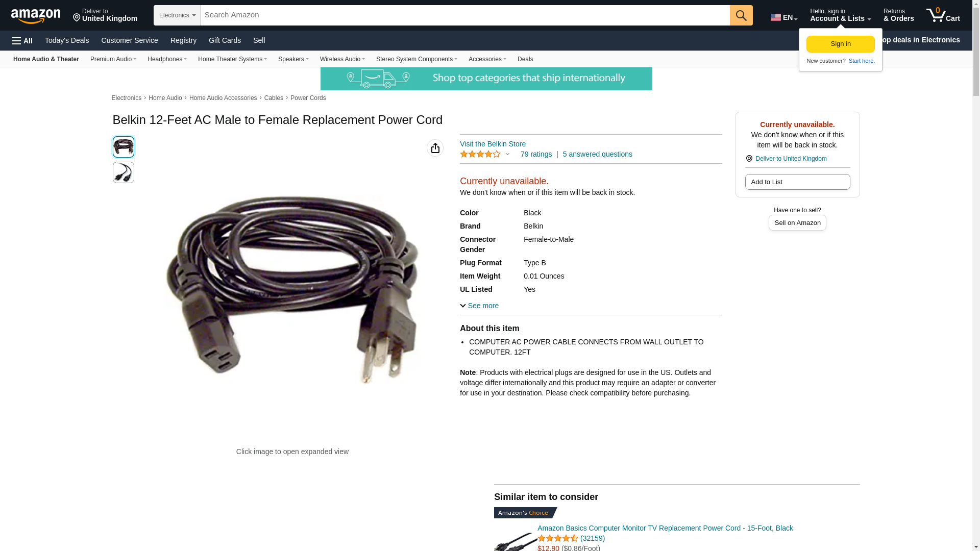Click the search magnifier button

[x=741, y=15]
